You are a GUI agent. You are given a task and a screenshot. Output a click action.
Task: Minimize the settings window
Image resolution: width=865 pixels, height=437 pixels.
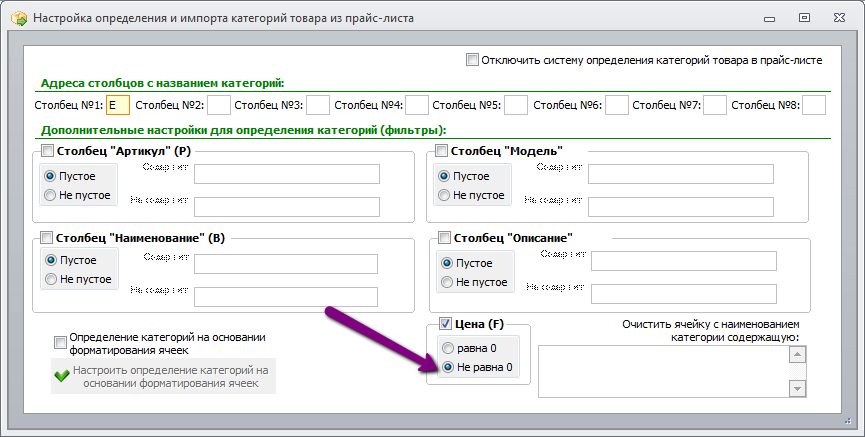(x=770, y=19)
